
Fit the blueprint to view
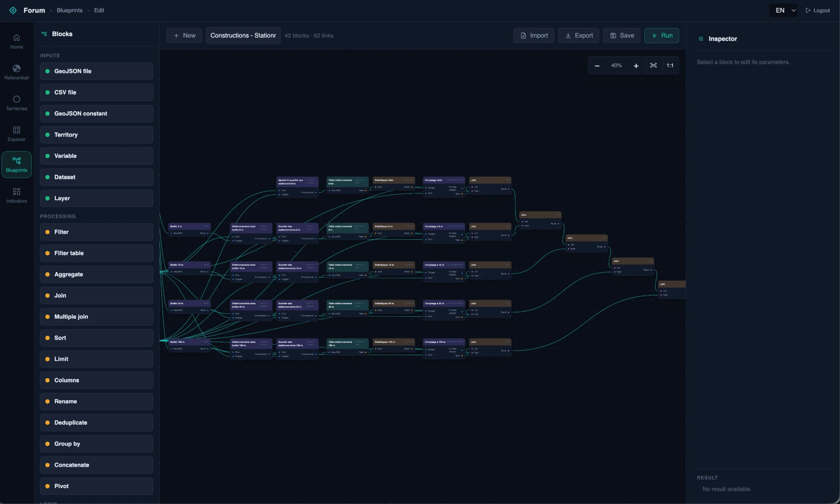coord(654,65)
